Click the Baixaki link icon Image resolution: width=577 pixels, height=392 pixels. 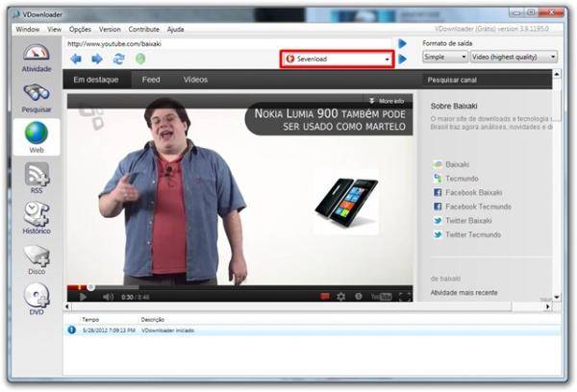tap(438, 164)
